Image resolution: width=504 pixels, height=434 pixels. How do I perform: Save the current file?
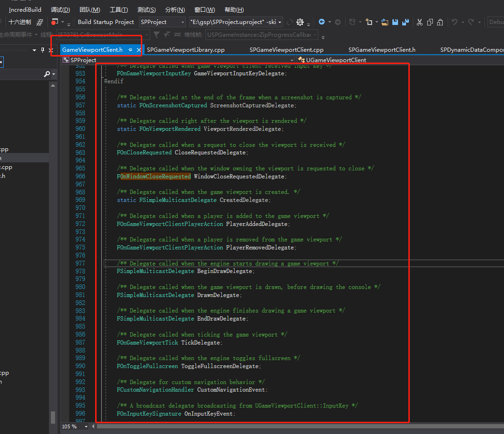pyautogui.click(x=394, y=22)
